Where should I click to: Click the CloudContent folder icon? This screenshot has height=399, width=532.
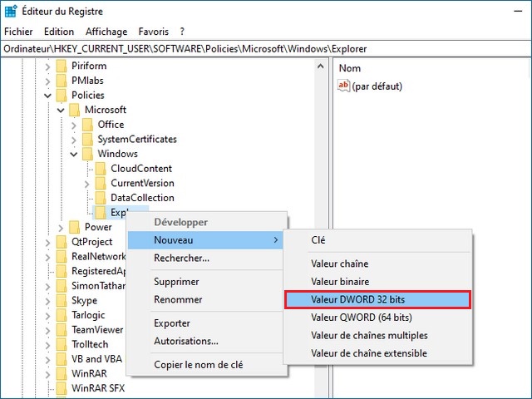pyautogui.click(x=101, y=169)
